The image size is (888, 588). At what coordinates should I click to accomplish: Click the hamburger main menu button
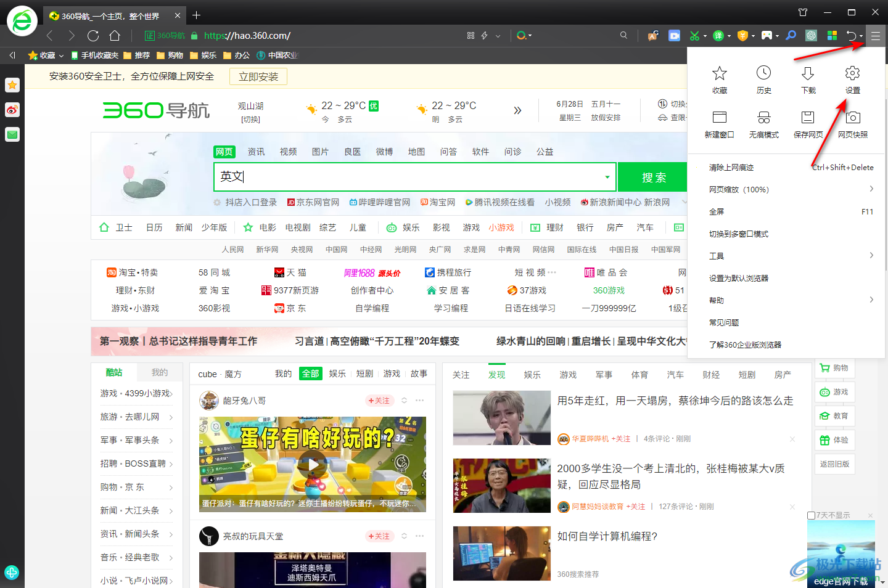(x=876, y=36)
